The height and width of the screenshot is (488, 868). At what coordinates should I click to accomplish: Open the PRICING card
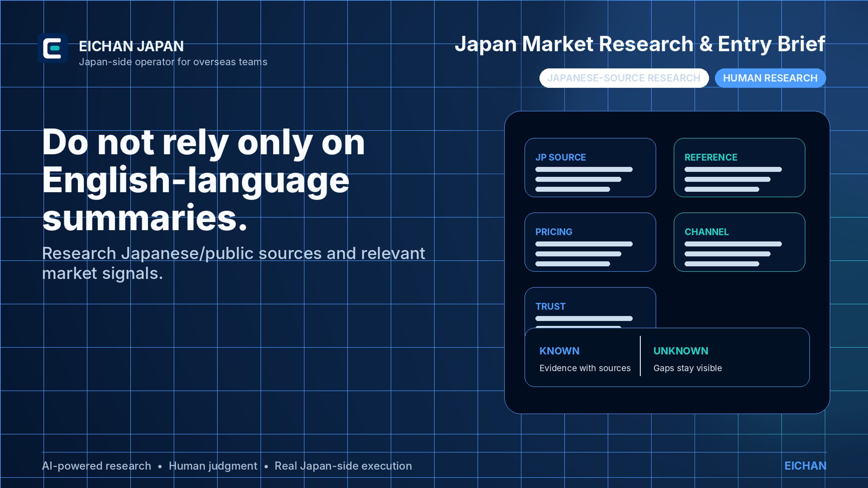point(590,242)
